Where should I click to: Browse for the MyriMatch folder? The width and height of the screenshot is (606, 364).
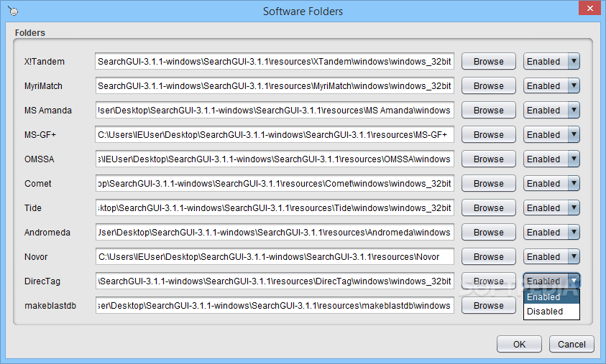click(489, 85)
